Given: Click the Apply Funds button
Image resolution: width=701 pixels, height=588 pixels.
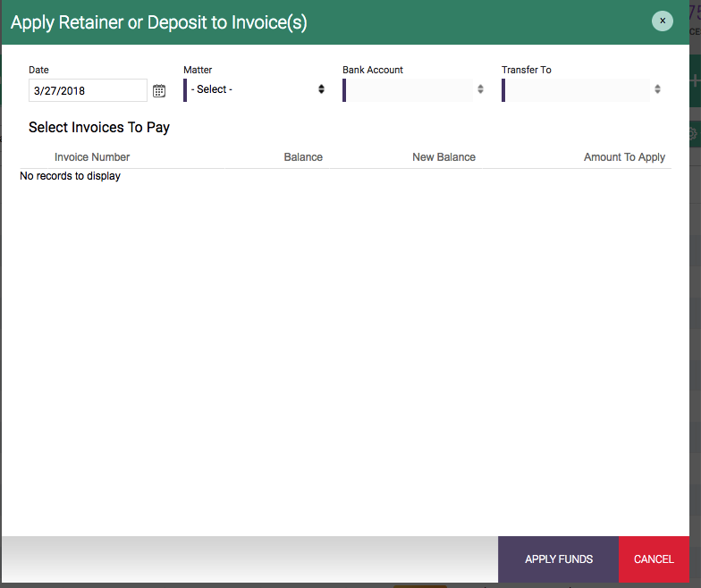Looking at the screenshot, I should 558,559.
